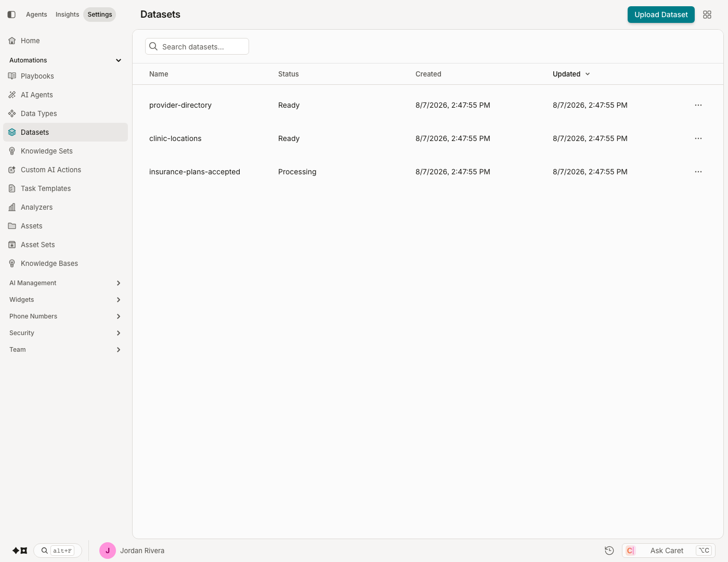728x562 pixels.
Task: Open row actions for provider-directory
Action: (698, 105)
